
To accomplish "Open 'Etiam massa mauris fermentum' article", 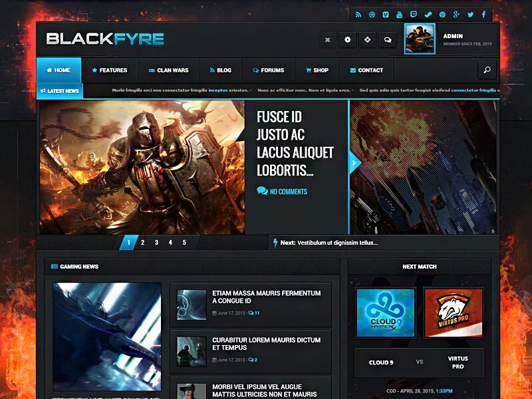I will (x=267, y=297).
